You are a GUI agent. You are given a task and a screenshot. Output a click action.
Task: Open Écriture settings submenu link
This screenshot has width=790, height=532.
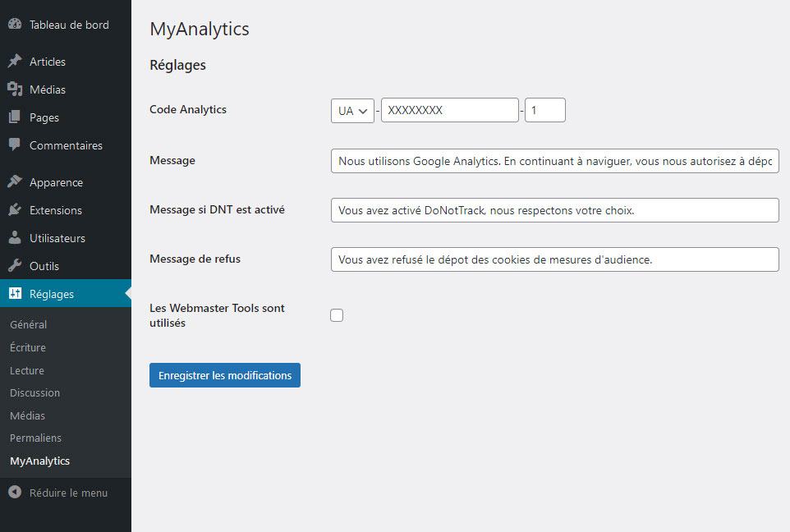[x=28, y=347]
